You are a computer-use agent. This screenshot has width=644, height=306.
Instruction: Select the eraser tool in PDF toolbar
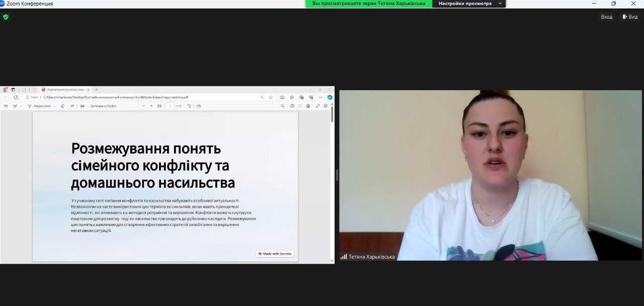click(x=62, y=106)
